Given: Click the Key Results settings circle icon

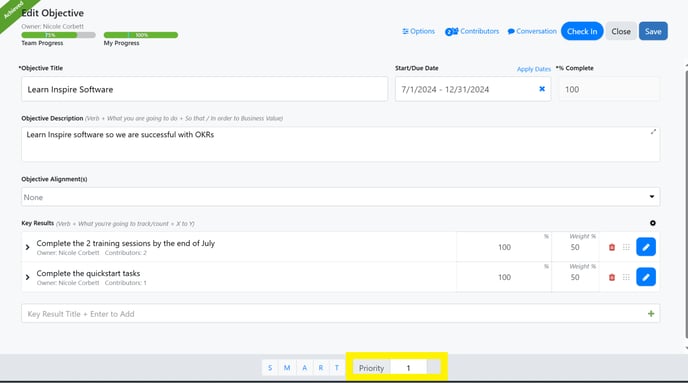Looking at the screenshot, I should (653, 223).
